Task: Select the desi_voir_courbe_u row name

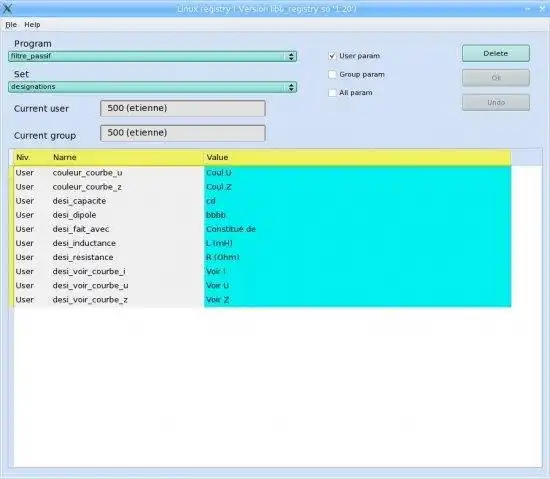Action: [90, 285]
